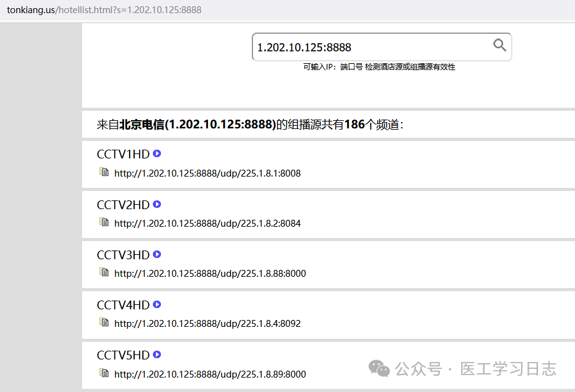Click the search box containing 1.202.10.125:8888

pos(381,47)
